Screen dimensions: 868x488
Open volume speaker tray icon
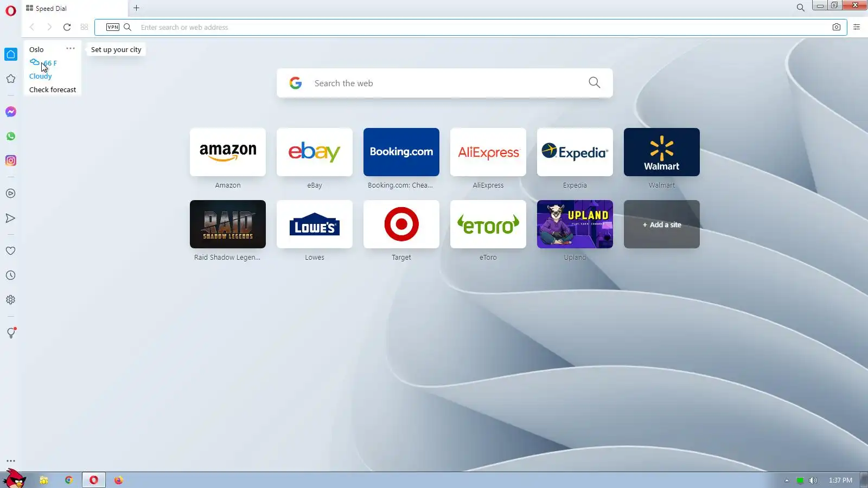pyautogui.click(x=813, y=480)
